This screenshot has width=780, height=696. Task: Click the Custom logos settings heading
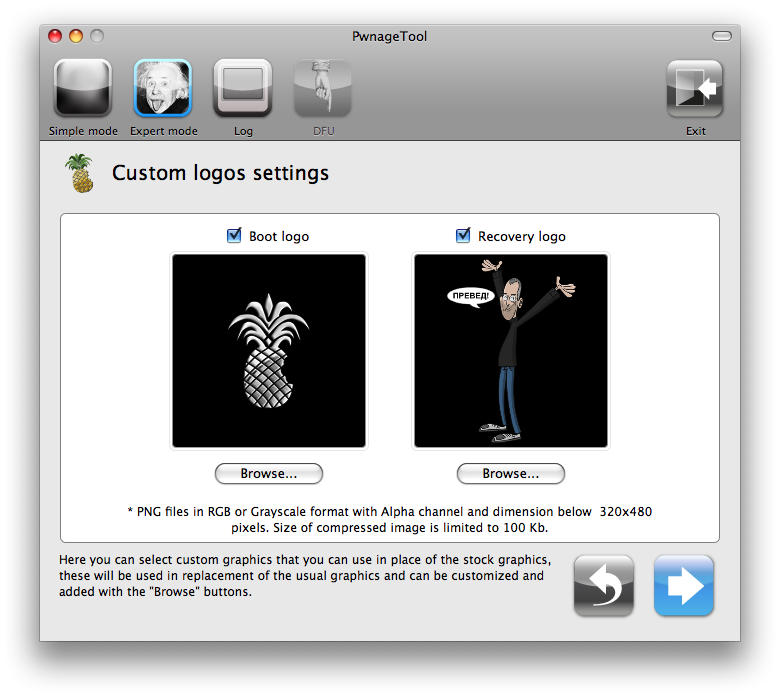pos(220,173)
